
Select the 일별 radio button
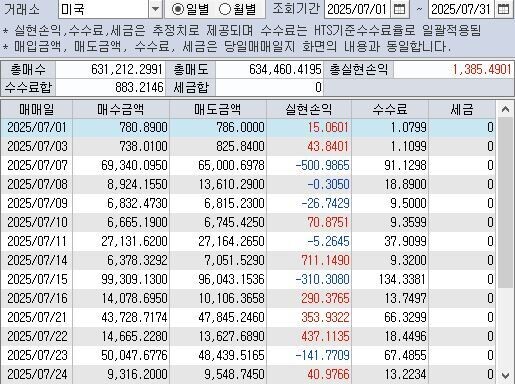pyautogui.click(x=178, y=9)
